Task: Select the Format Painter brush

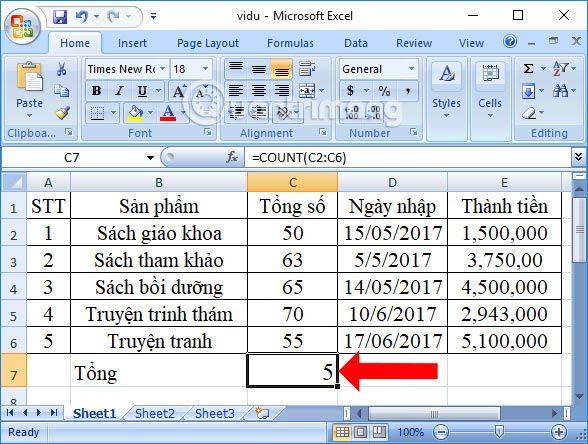Action: click(x=62, y=112)
